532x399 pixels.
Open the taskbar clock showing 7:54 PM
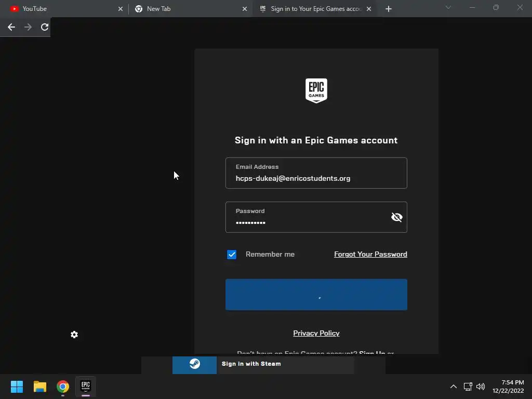point(508,387)
